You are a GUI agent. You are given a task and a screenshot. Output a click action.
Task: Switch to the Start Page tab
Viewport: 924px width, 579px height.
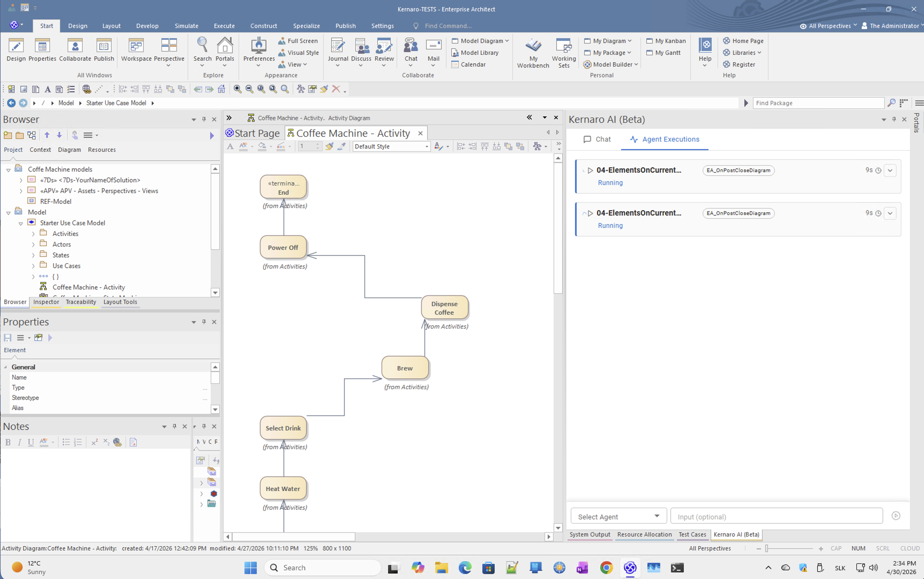[253, 133]
